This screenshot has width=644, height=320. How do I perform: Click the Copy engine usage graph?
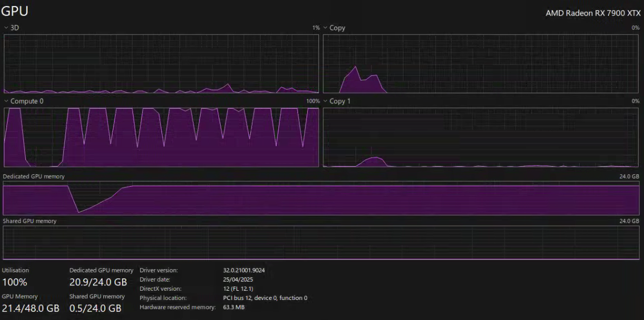pos(481,64)
